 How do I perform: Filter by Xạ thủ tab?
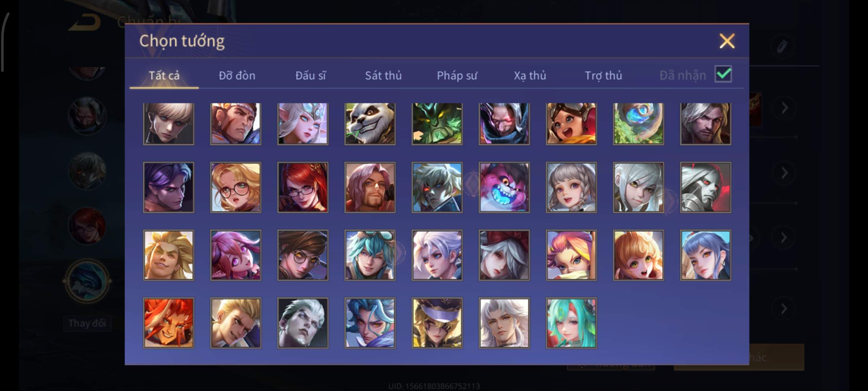click(x=530, y=75)
